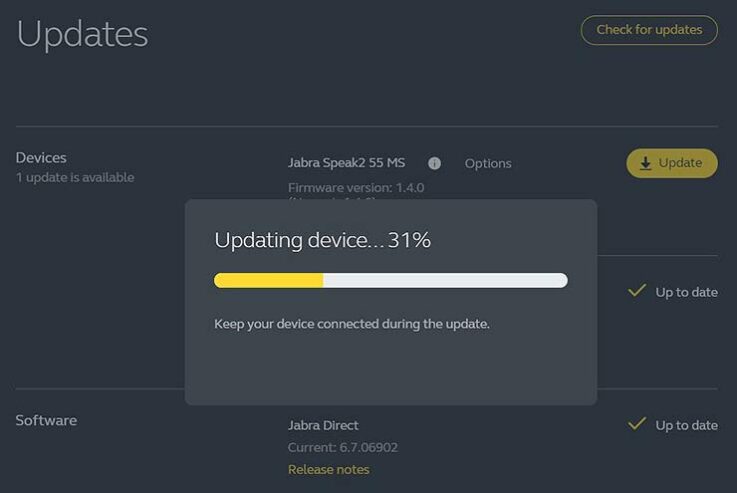This screenshot has height=493, width=737.
Task: Click the "Keep your device connected" message
Action: (352, 324)
